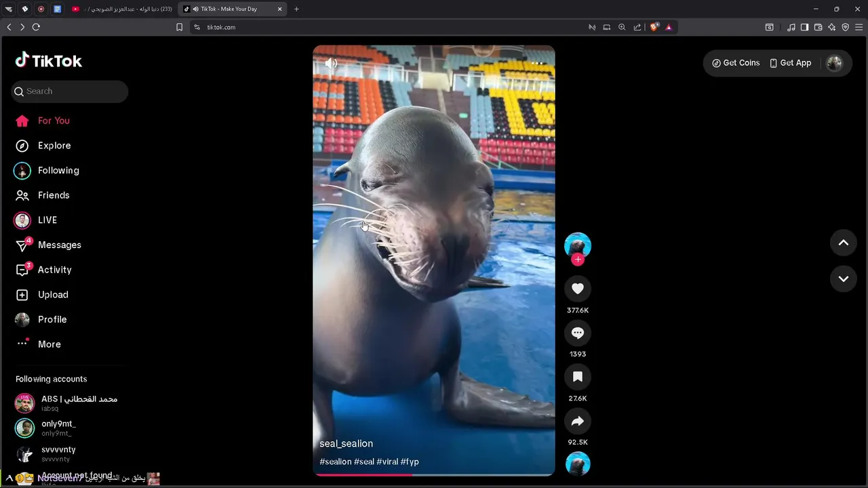The height and width of the screenshot is (488, 868).
Task: Reload the TikTok page
Action: pos(36,27)
